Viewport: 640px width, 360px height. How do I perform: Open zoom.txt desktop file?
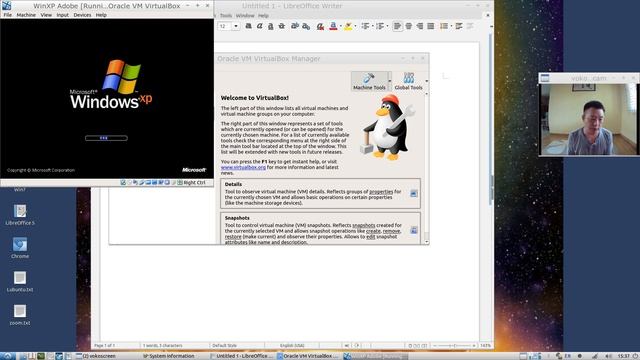click(20, 315)
